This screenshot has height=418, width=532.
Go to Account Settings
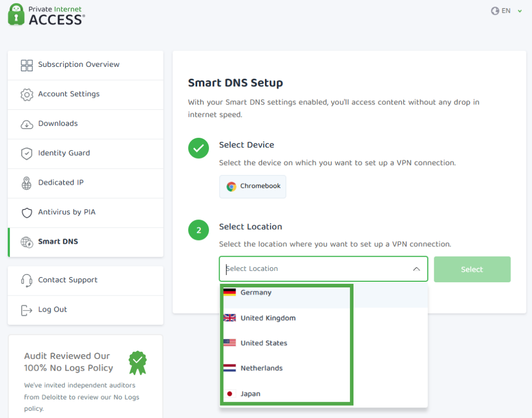(85, 95)
